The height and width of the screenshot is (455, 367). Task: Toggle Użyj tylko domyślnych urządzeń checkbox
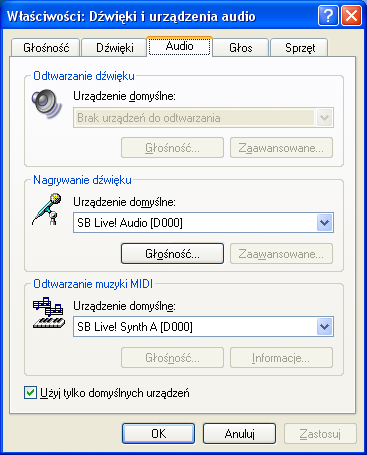point(30,393)
